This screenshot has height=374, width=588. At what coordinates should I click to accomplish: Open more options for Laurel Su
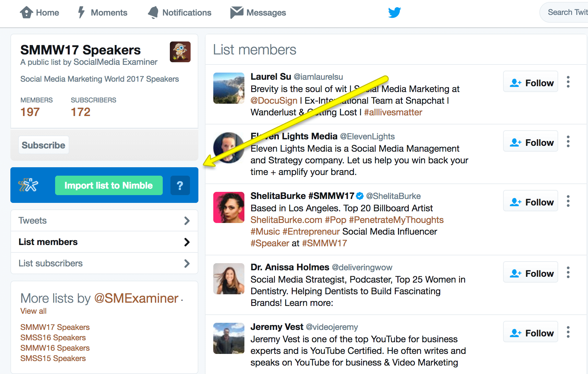pos(568,82)
